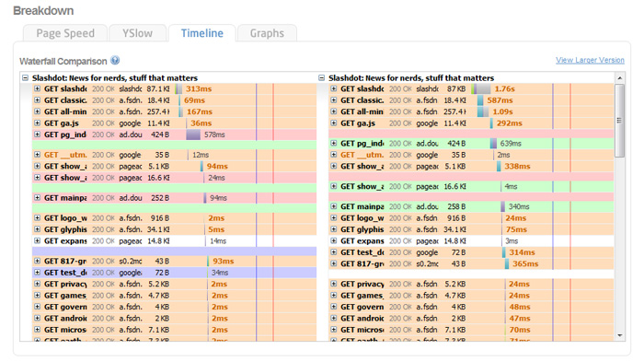Open the Page Speed tab
644x362 pixels.
coord(65,33)
